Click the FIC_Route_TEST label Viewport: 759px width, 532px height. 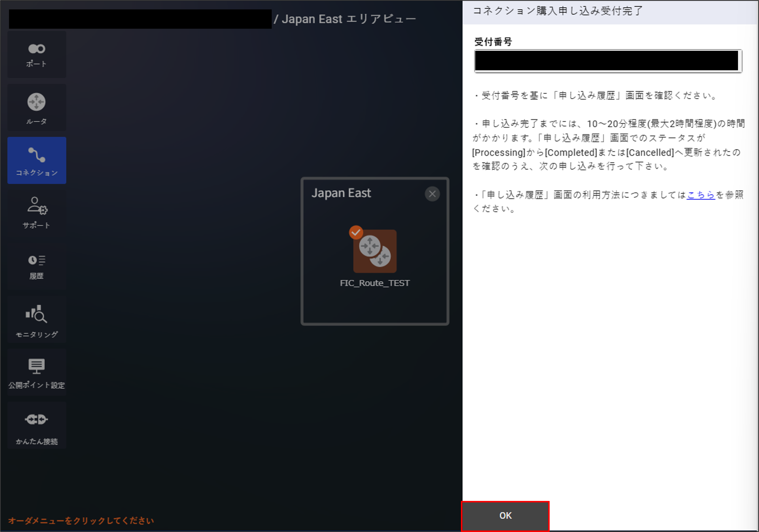tap(375, 283)
